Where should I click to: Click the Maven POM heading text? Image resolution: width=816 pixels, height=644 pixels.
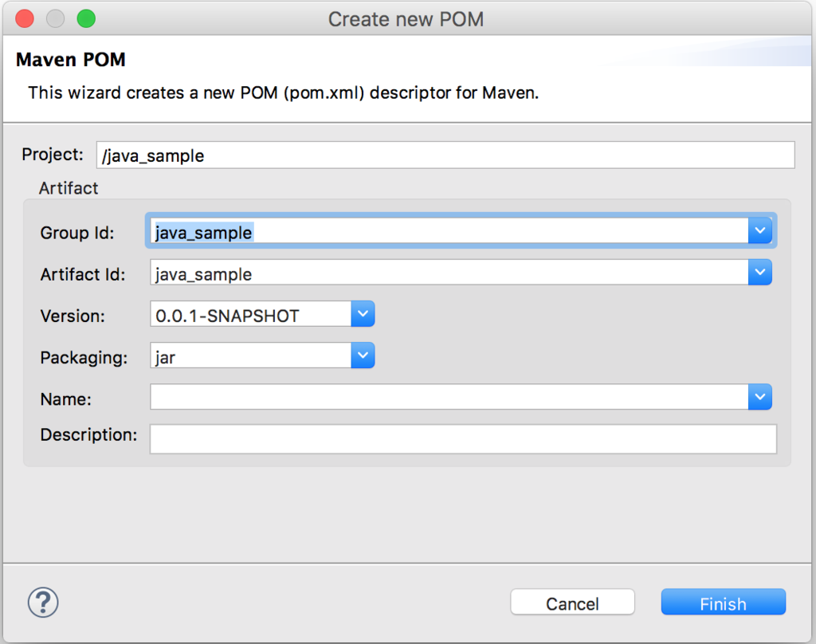(71, 60)
